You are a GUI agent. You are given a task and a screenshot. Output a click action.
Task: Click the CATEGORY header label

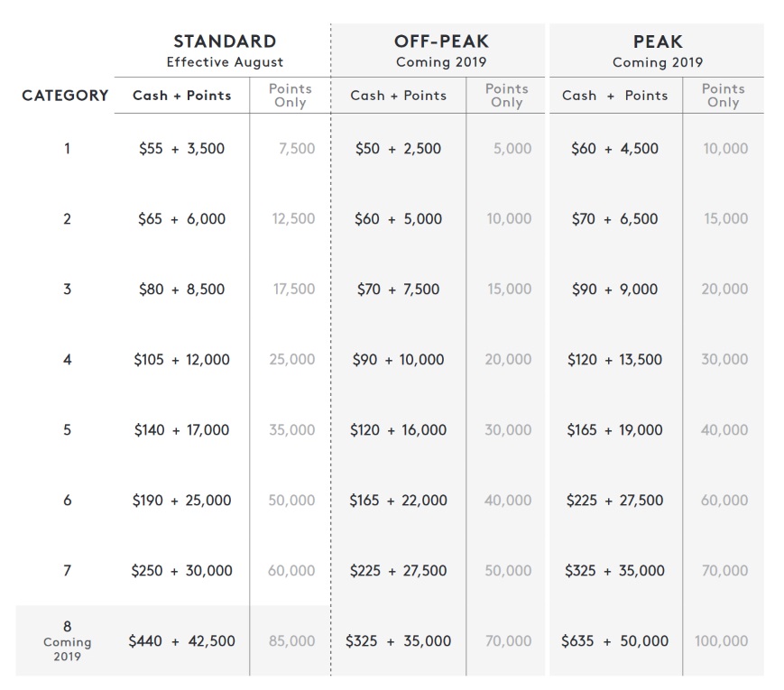(x=65, y=96)
